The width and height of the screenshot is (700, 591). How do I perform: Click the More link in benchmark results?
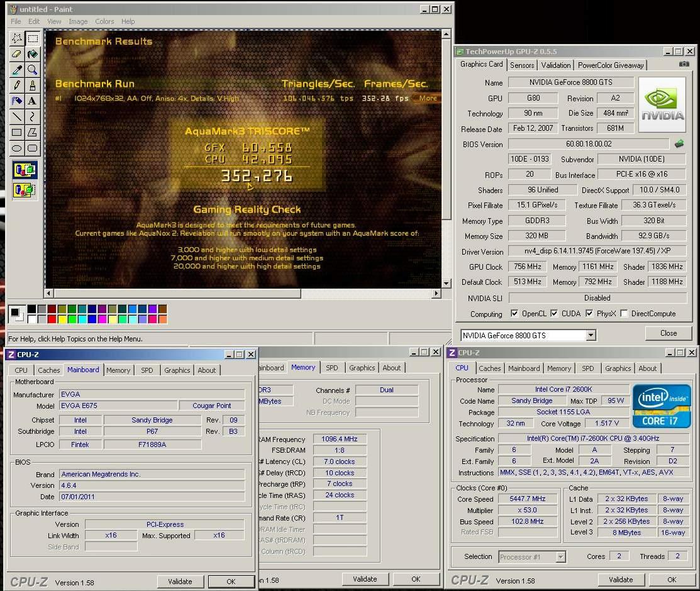coord(428,98)
